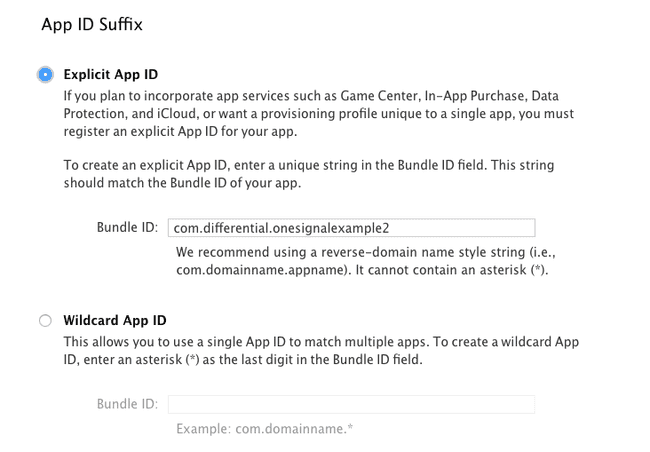The height and width of the screenshot is (452, 650).
Task: Click the Wildcard App ID bold label
Action: coord(115,321)
